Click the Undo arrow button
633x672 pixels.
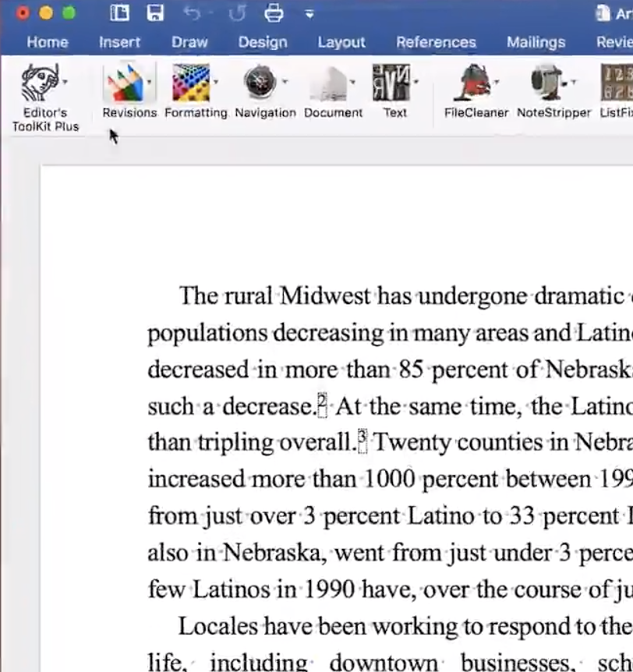[x=192, y=13]
